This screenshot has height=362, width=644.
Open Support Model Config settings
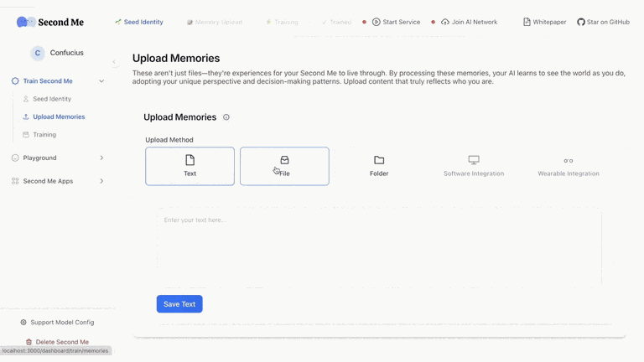pos(58,323)
